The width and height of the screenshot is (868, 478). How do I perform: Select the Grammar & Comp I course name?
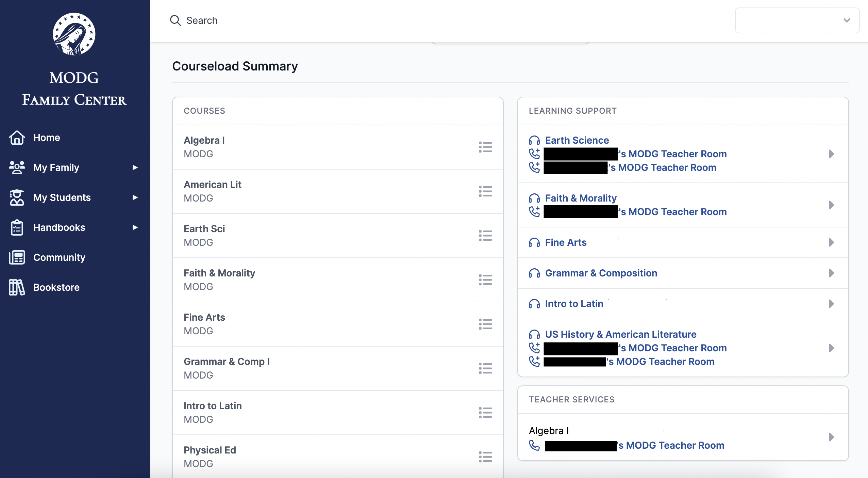coord(227,362)
